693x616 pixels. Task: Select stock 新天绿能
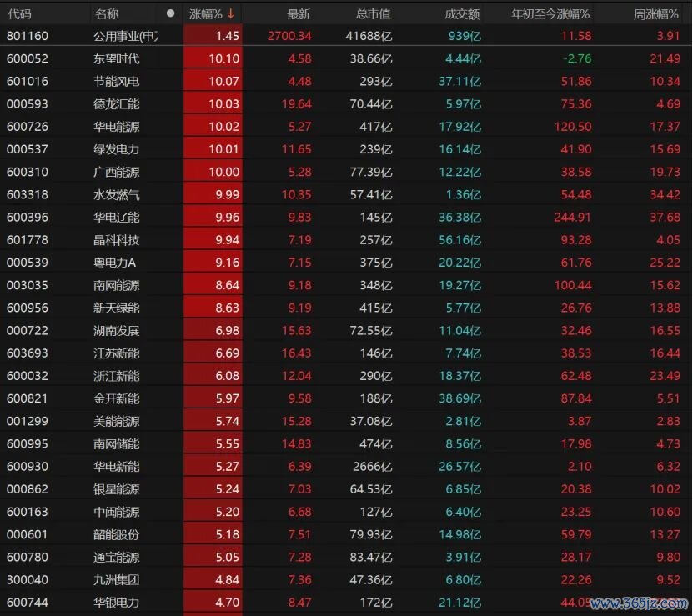pos(116,308)
